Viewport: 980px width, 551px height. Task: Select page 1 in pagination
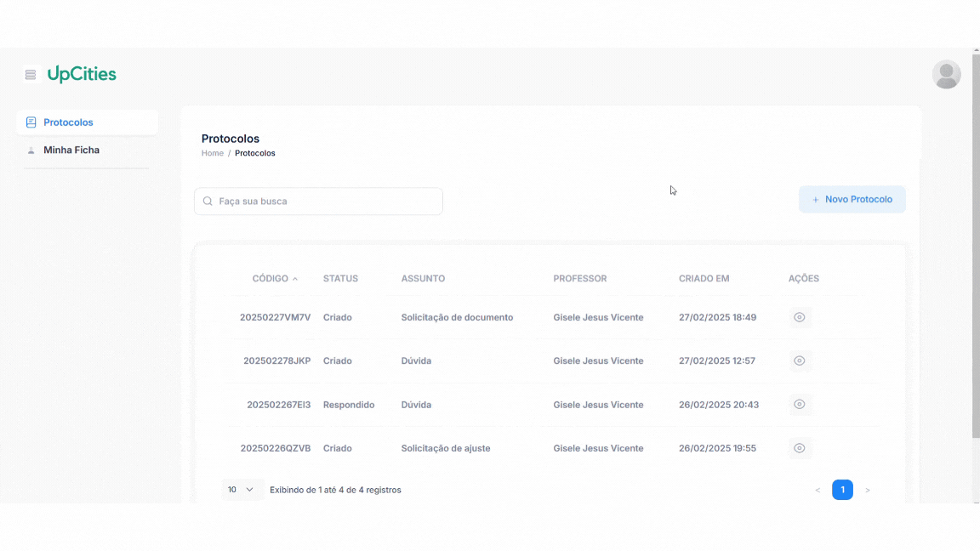point(842,490)
